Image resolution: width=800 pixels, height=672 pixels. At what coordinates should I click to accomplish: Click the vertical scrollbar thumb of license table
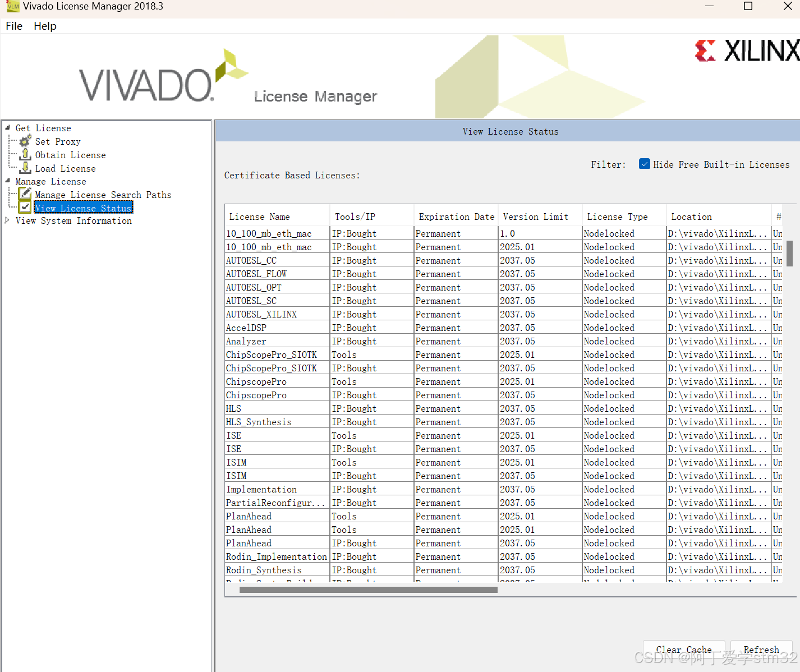[x=789, y=253]
